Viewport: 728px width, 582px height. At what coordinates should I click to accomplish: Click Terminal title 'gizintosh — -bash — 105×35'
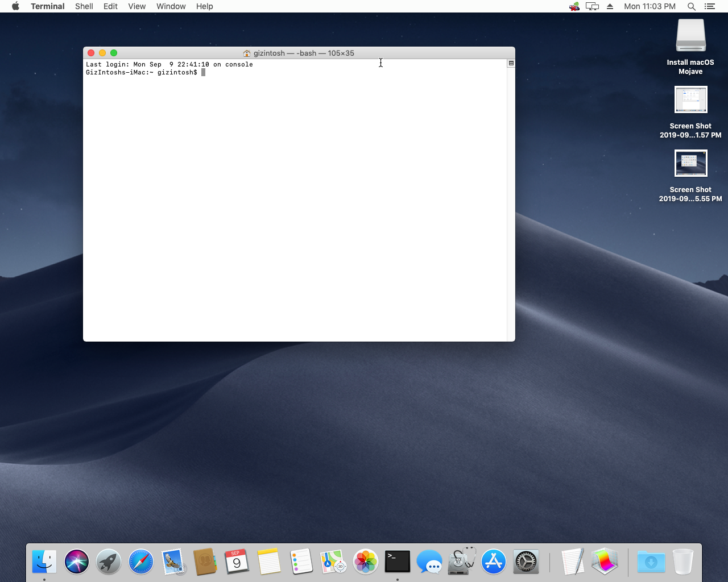pyautogui.click(x=304, y=53)
